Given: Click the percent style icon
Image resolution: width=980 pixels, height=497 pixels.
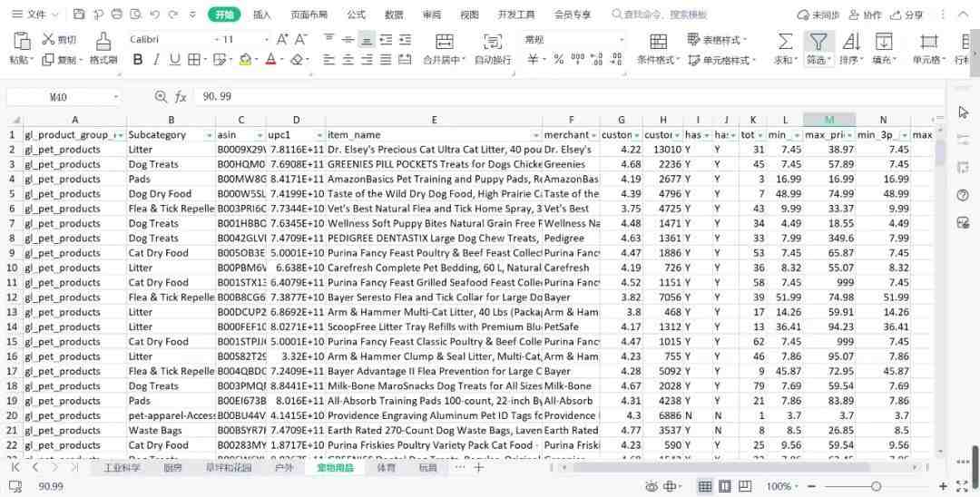Looking at the screenshot, I should pyautogui.click(x=559, y=60).
